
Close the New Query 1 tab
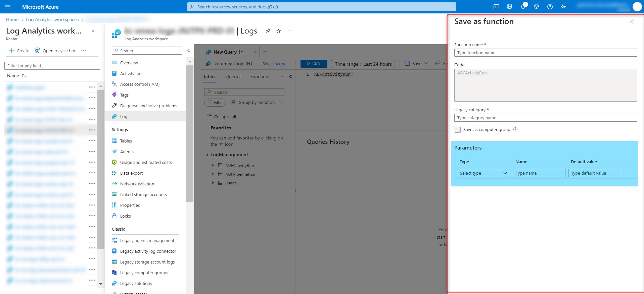255,52
